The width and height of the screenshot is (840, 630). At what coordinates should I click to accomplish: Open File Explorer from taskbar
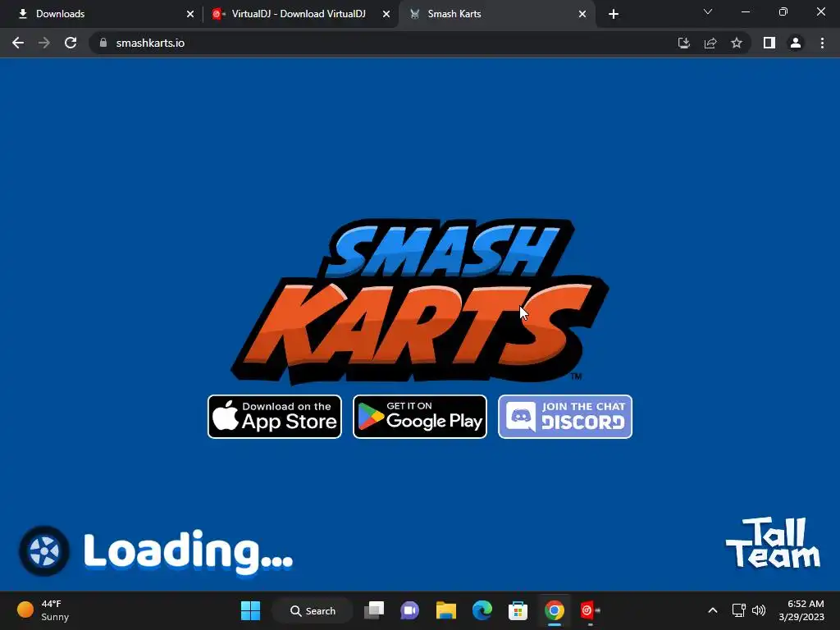click(445, 610)
